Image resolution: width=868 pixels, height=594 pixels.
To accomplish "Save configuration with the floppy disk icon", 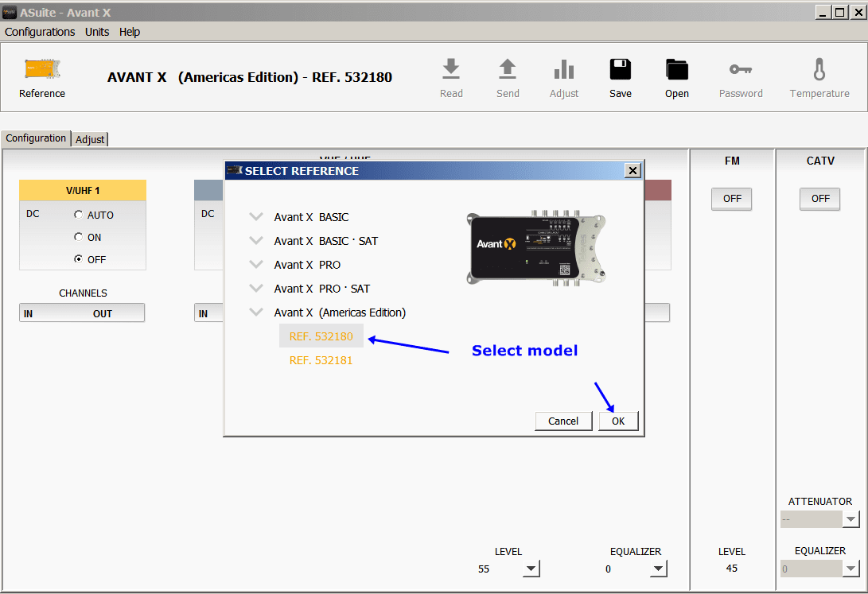I will click(621, 69).
